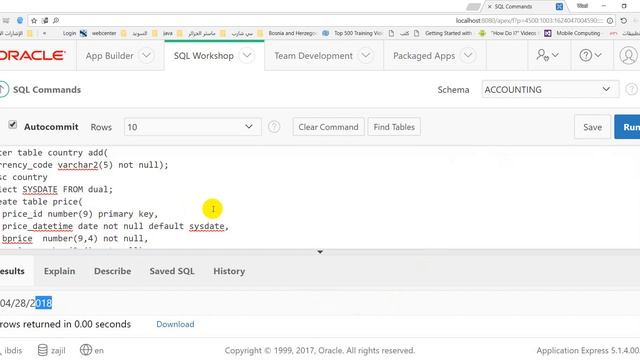640x360 pixels.
Task: Click the Find Tables button
Action: click(394, 127)
